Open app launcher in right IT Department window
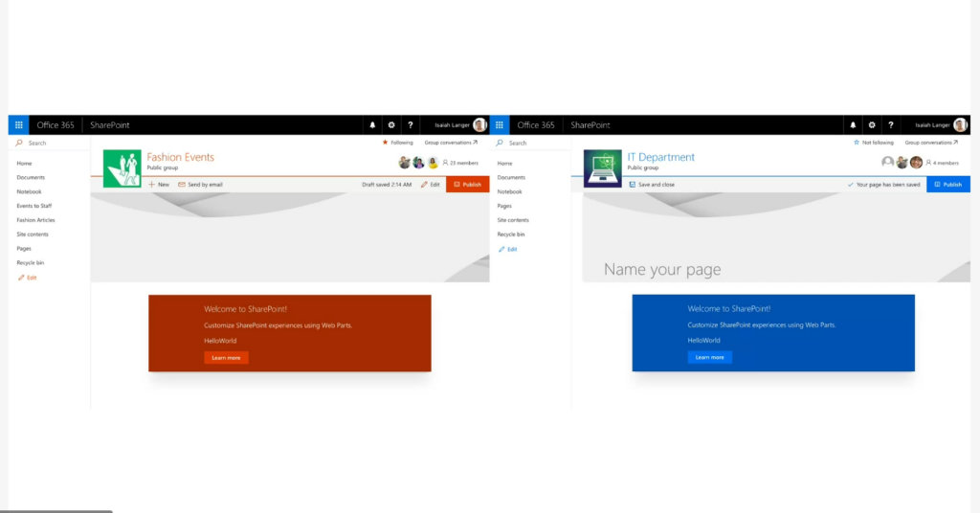 (500, 125)
